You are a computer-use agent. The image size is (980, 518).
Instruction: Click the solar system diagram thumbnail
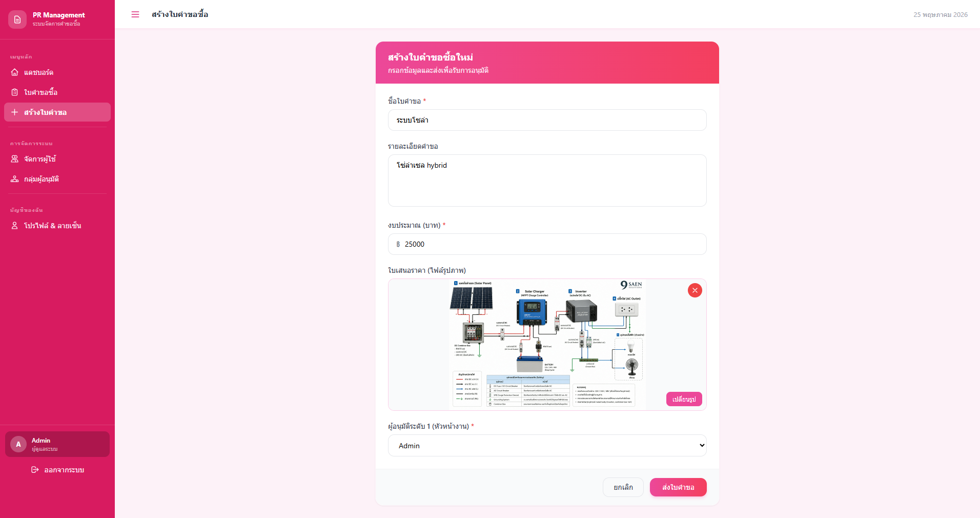coord(547,344)
